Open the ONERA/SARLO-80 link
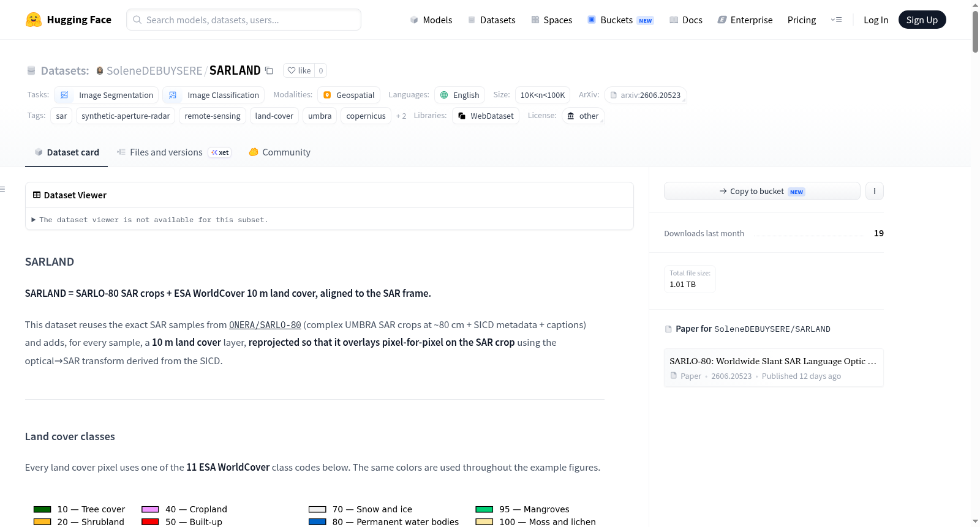 (265, 325)
